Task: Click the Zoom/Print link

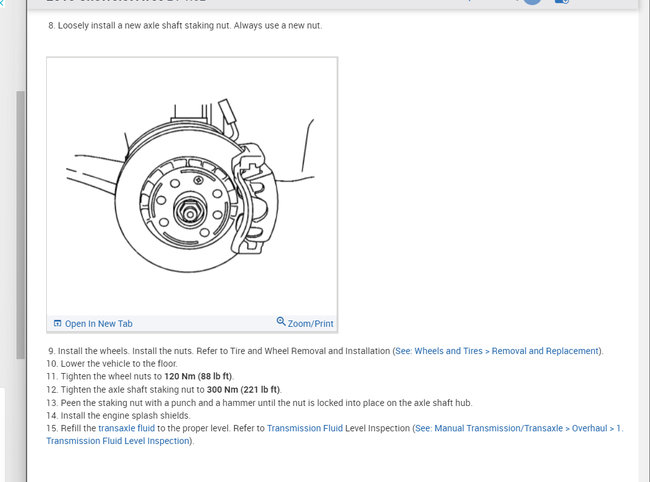Action: [x=305, y=323]
